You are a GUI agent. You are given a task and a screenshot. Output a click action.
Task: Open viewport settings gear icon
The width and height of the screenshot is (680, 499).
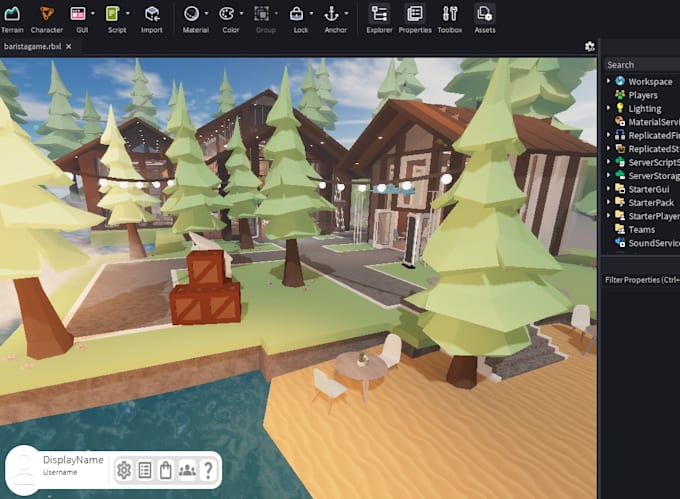pos(589,46)
